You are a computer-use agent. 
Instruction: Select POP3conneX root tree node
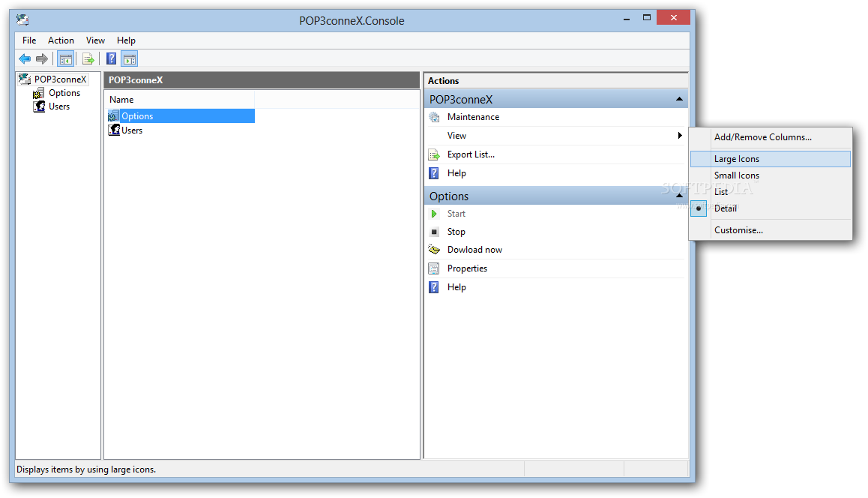coord(60,79)
